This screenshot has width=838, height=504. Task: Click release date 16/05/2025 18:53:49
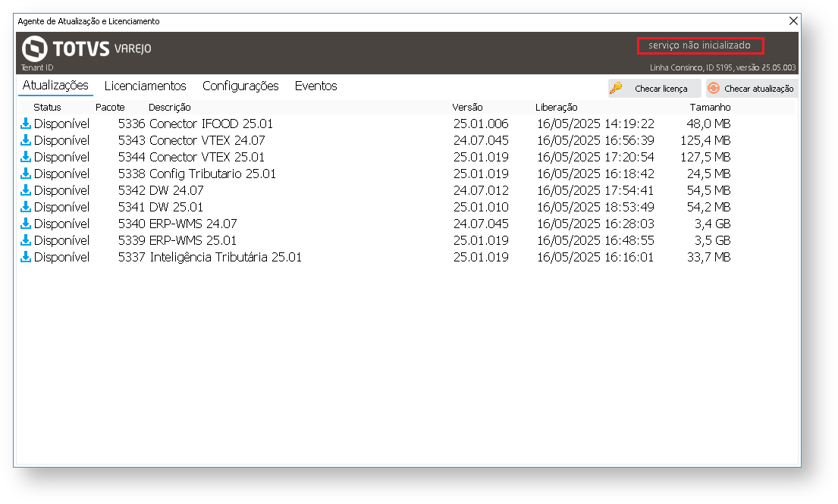[595, 207]
